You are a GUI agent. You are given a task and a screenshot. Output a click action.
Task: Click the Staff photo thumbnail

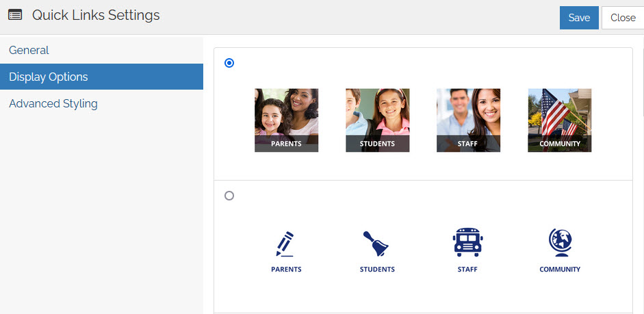(x=468, y=120)
